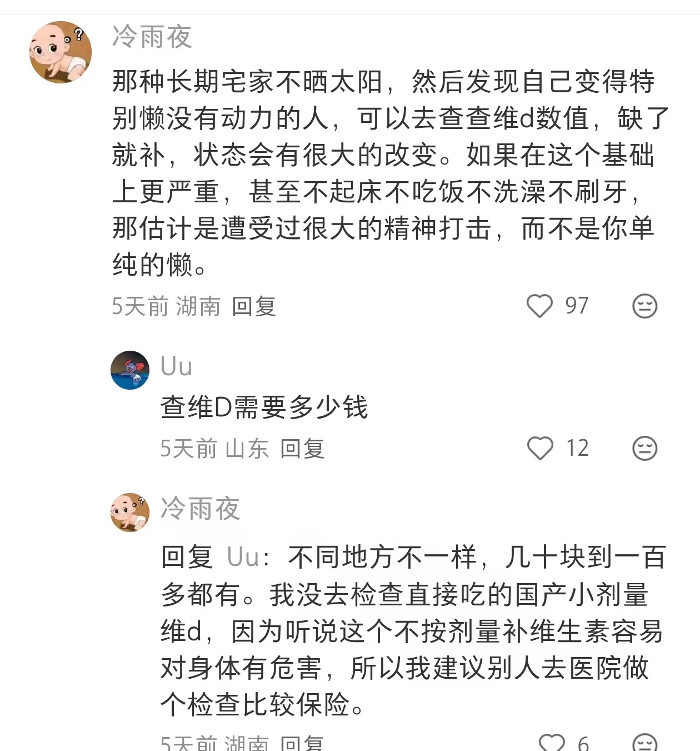
Task: Open Uu's profile avatar
Action: [130, 370]
